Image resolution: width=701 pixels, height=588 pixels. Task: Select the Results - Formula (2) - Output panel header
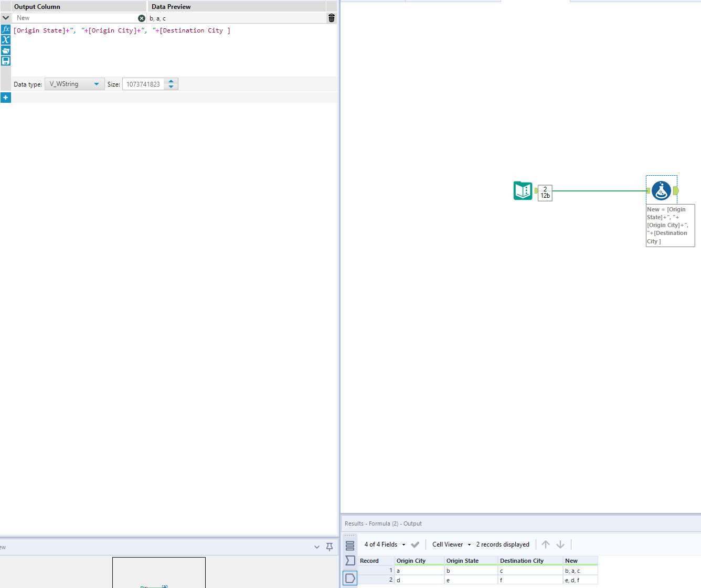click(x=383, y=523)
